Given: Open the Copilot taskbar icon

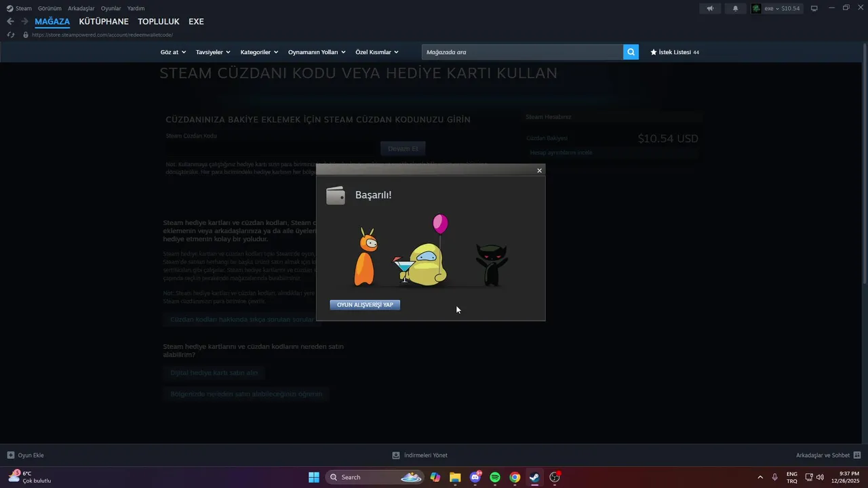Looking at the screenshot, I should tap(435, 477).
